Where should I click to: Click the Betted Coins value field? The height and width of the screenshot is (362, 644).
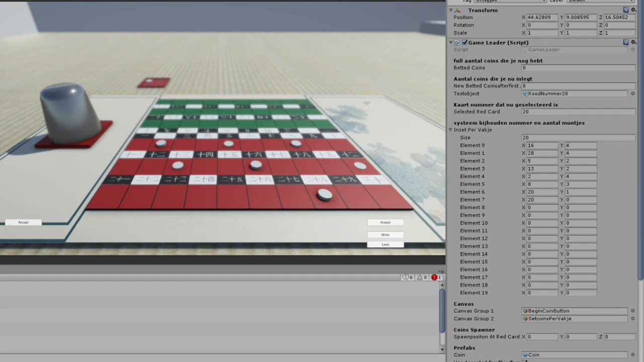pos(579,68)
